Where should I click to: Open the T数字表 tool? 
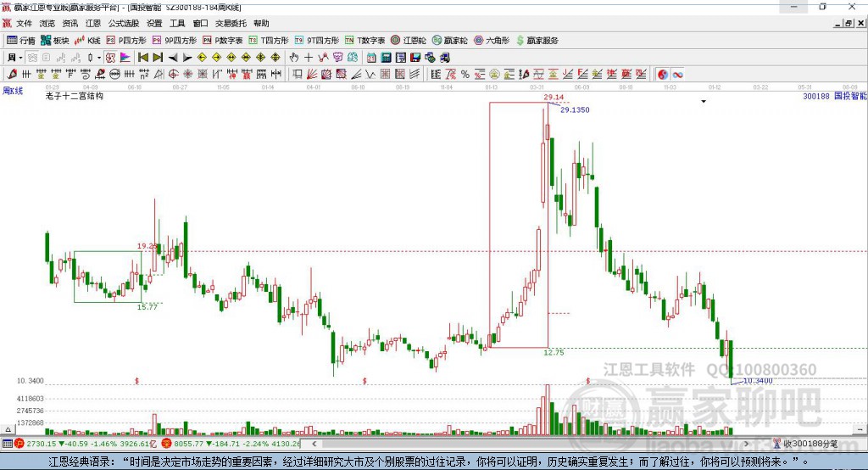coord(364,41)
